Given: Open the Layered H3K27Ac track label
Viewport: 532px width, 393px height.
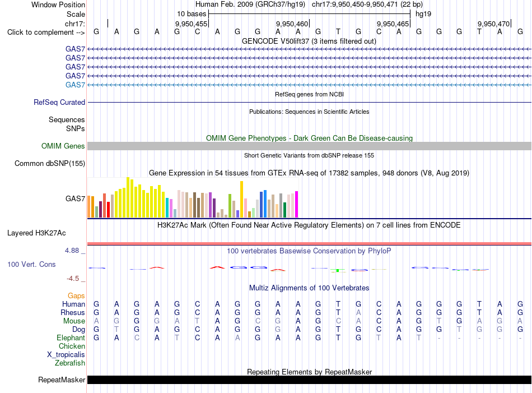Looking at the screenshot, I should 36,233.
